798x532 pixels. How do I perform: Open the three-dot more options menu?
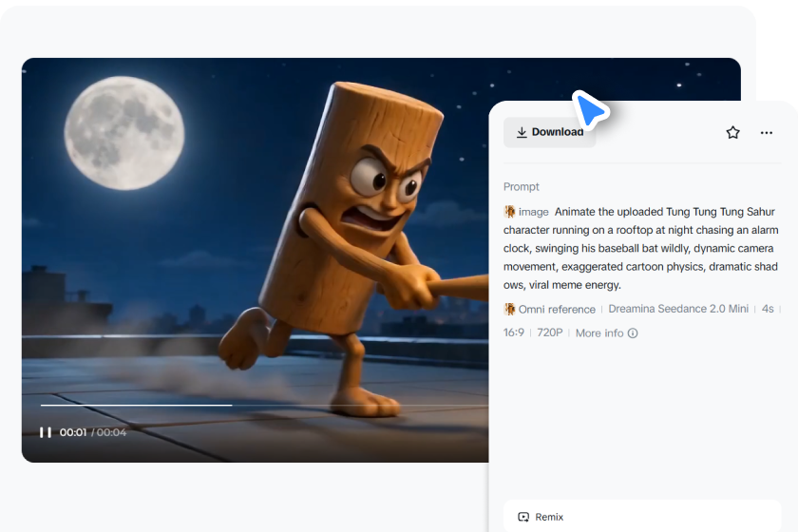click(x=766, y=133)
